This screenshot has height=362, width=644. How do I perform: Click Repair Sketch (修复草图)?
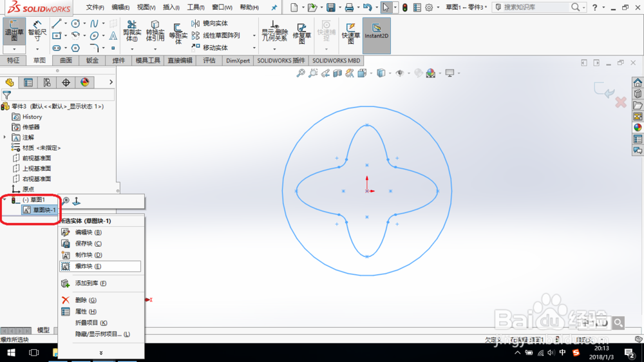(301, 33)
